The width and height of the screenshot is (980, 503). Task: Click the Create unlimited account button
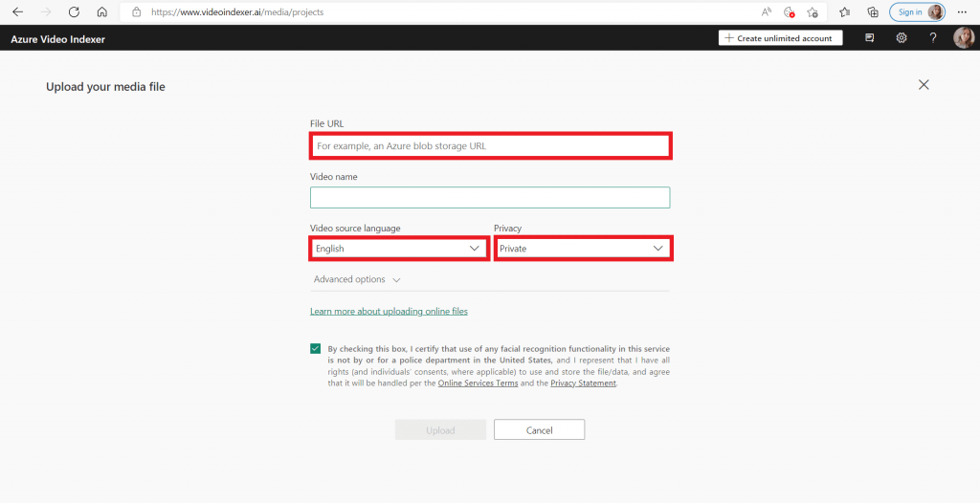point(781,38)
